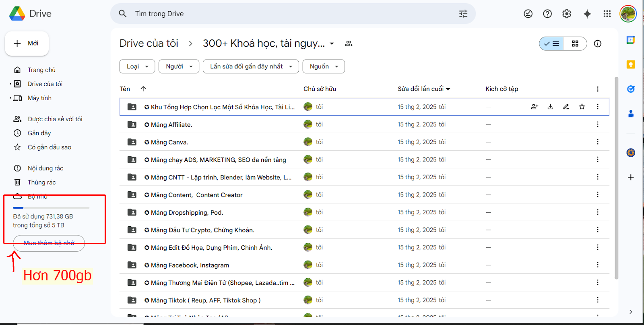Open Thùng rác in sidebar

click(41, 182)
